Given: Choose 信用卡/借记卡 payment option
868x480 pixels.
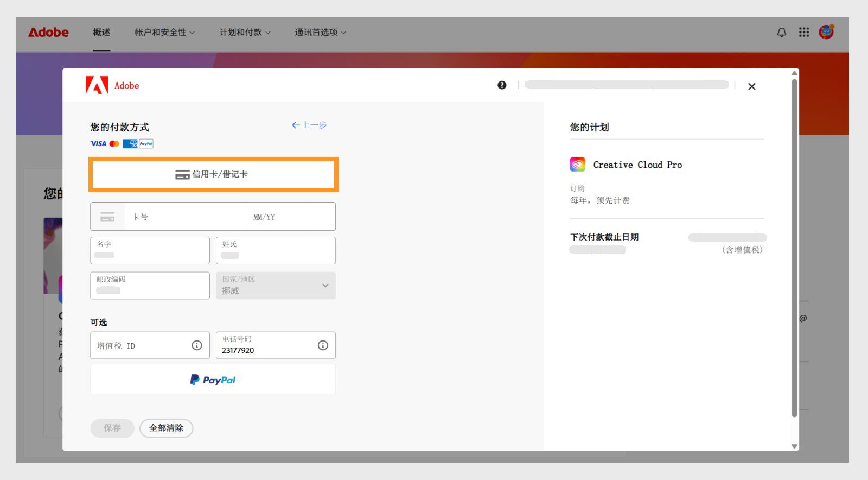Looking at the screenshot, I should pos(213,174).
